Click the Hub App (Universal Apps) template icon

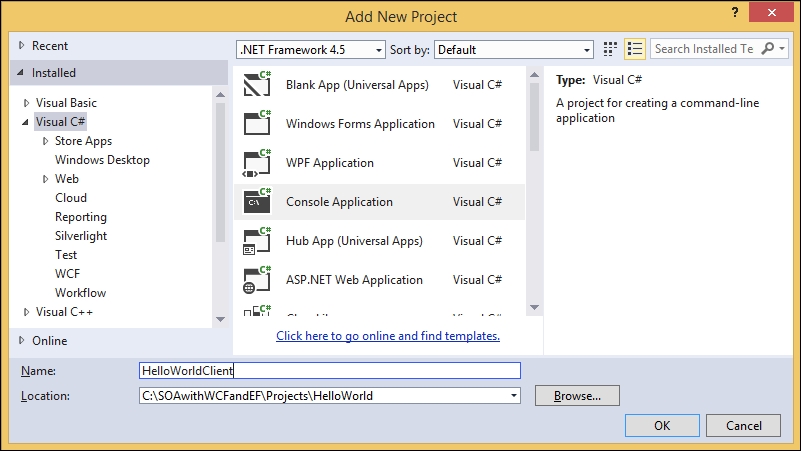click(257, 241)
